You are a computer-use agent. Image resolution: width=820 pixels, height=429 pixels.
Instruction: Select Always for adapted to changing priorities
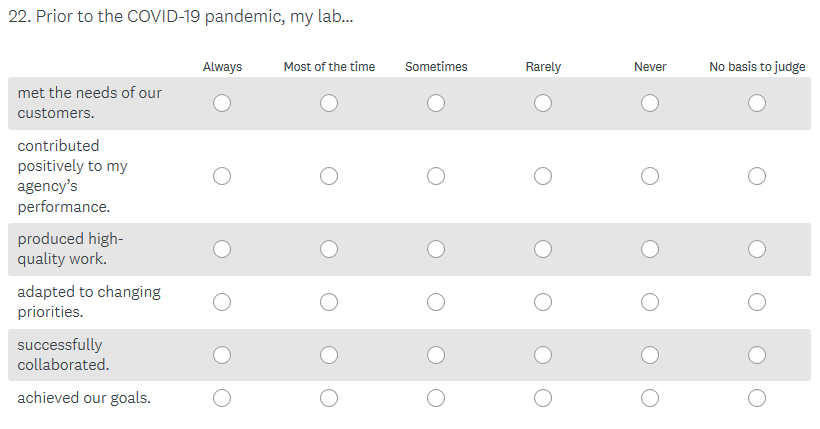[x=222, y=302]
